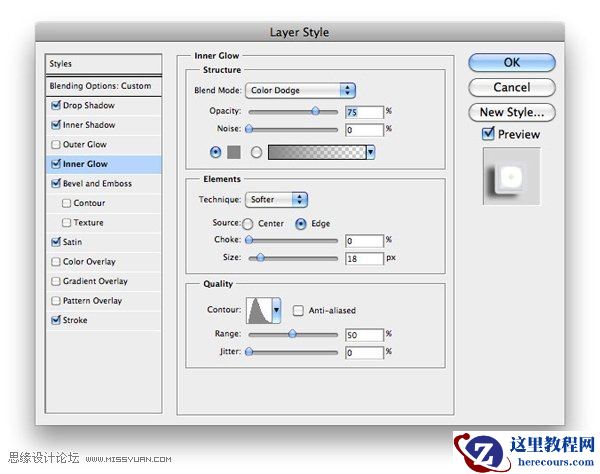Viewport: 600px width, 474px height.
Task: Open the Contour picker dropdown arrow
Action: (276, 310)
